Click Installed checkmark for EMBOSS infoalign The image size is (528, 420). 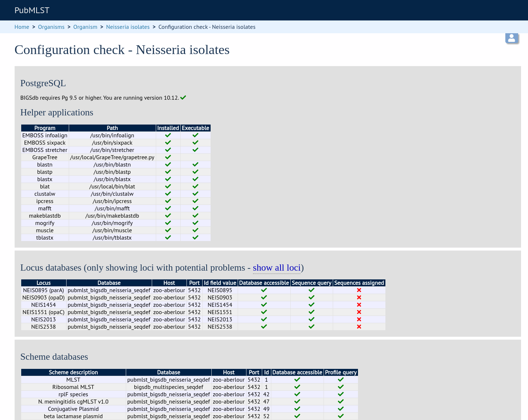168,135
